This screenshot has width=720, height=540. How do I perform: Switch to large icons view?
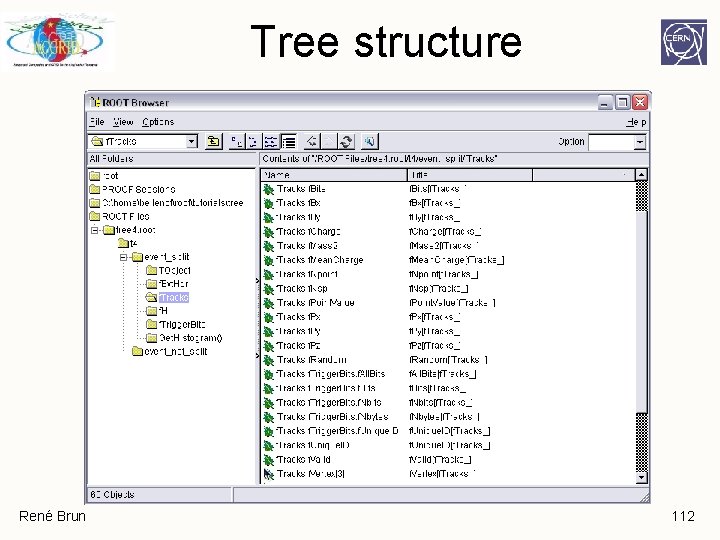[x=236, y=141]
